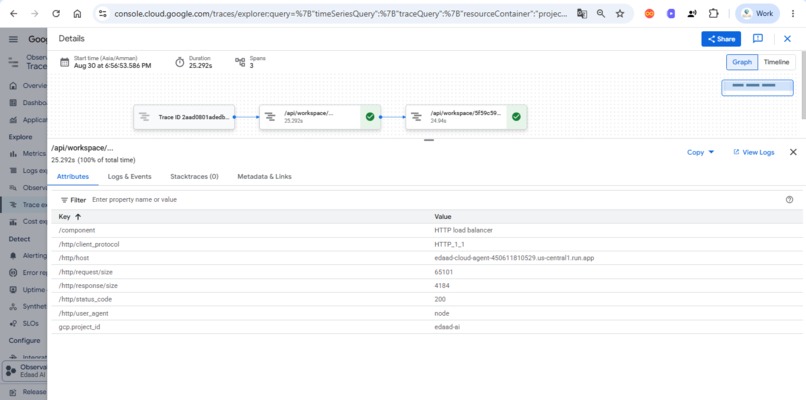Open the zoom magnifier icon in address bar

point(601,14)
